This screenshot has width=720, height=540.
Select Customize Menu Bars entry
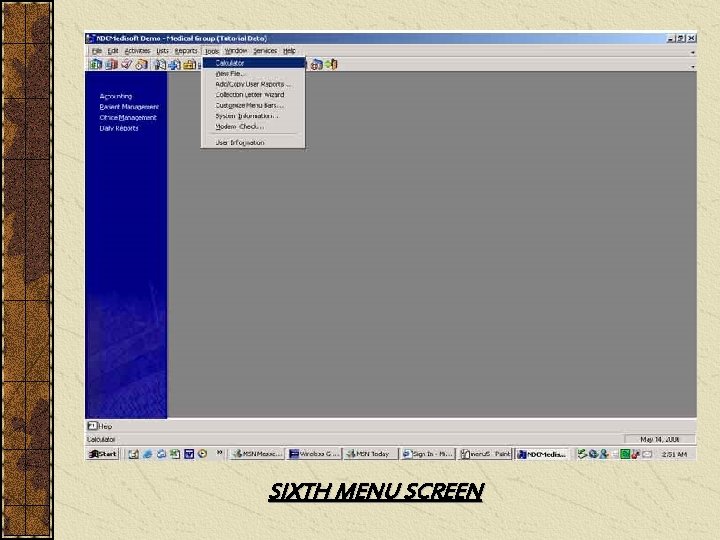pyautogui.click(x=253, y=105)
